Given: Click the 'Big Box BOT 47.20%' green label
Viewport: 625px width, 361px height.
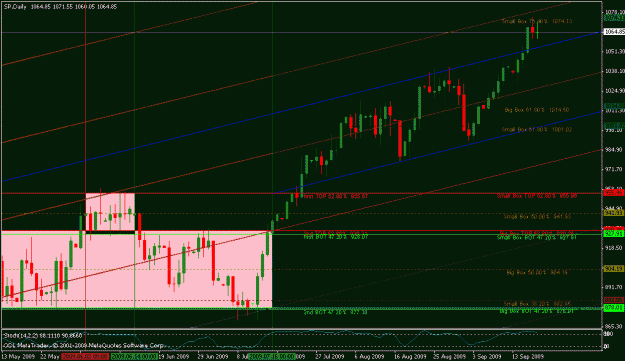Looking at the screenshot, I should click(x=537, y=311).
